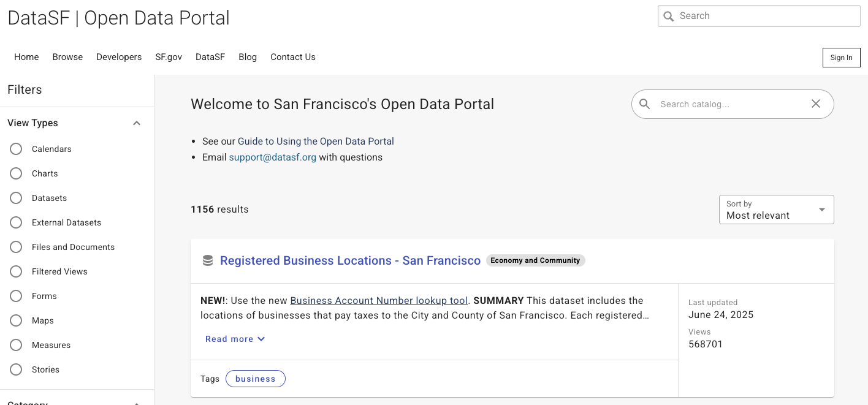868x405 pixels.
Task: Select the External Datasets view type
Action: coord(16,222)
